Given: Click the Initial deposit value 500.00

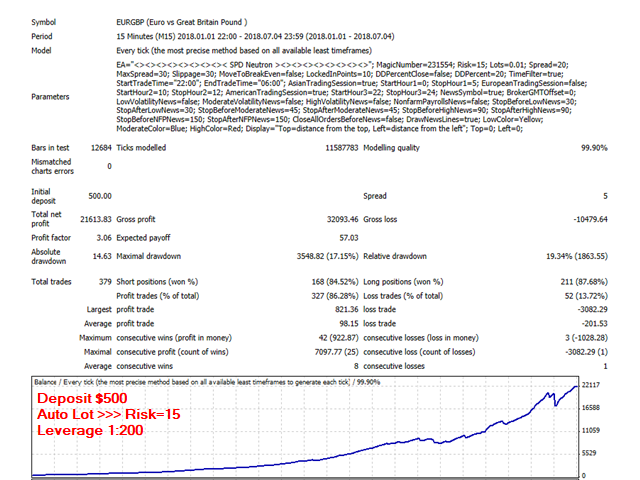Looking at the screenshot, I should coord(100,196).
